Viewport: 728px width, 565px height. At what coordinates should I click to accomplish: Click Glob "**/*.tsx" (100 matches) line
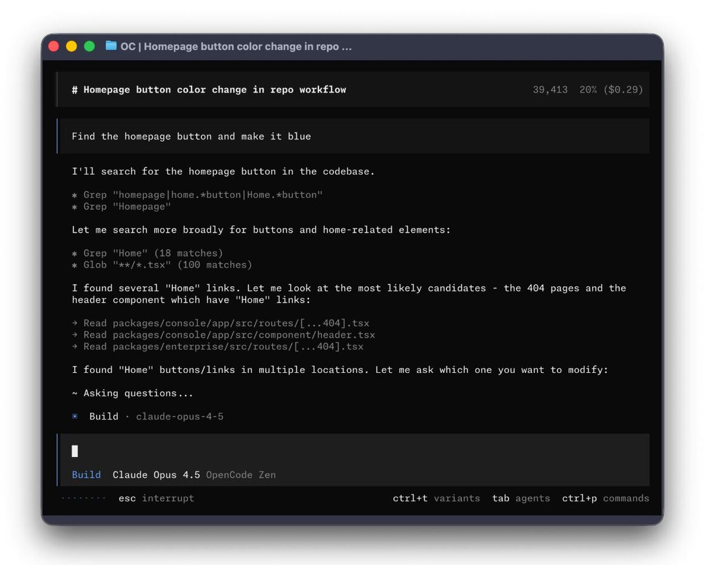pos(162,265)
